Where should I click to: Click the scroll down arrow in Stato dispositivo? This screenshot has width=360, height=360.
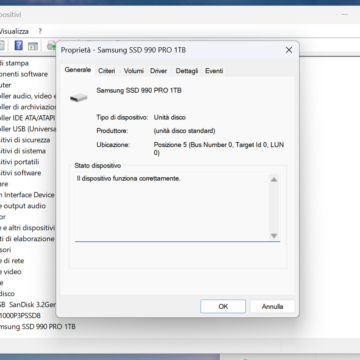pyautogui.click(x=274, y=236)
